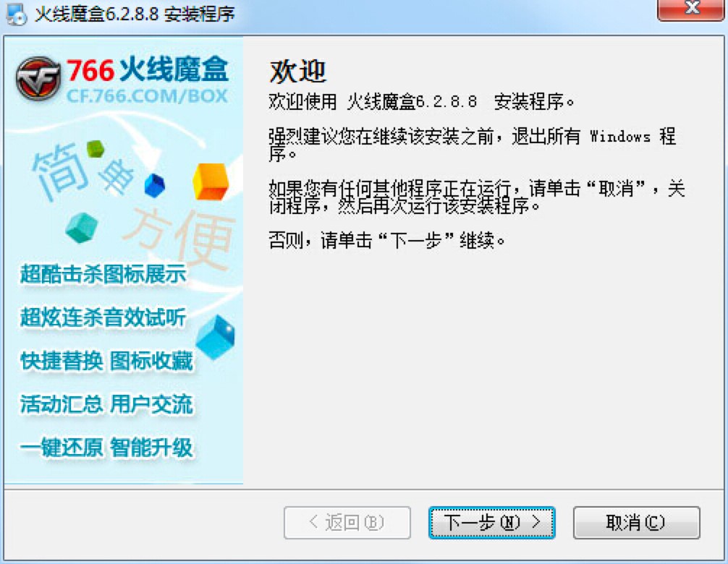Image resolution: width=728 pixels, height=564 pixels.
Task: Close the installer with the red X
Action: 691,9
